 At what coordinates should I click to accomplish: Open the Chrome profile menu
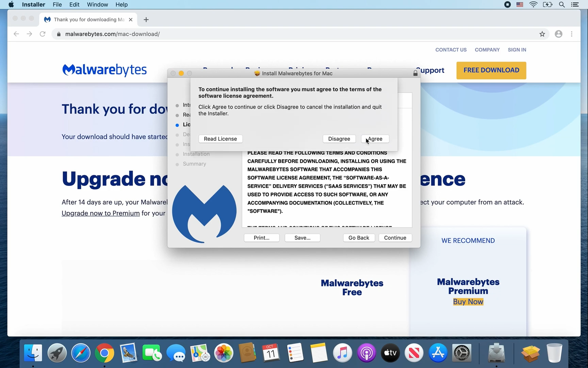(x=558, y=34)
